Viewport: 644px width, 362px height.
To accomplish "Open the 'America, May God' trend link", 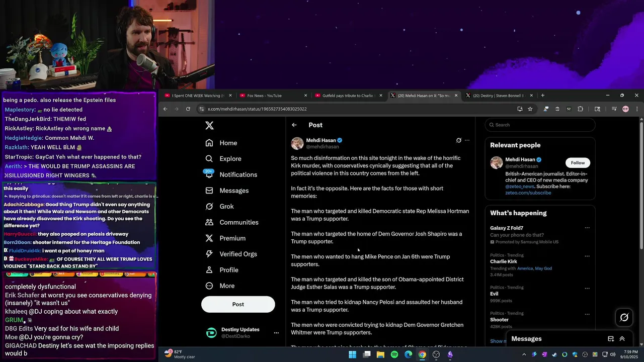I will (x=534, y=268).
